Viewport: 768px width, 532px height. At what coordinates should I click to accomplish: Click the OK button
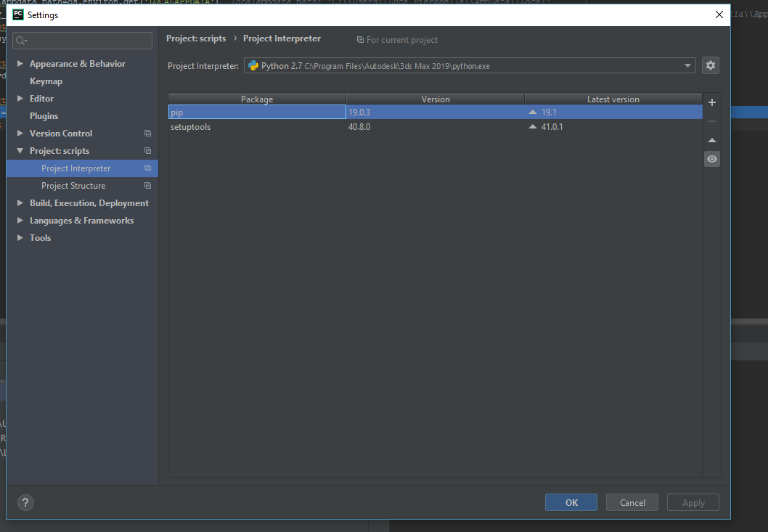[x=571, y=503]
